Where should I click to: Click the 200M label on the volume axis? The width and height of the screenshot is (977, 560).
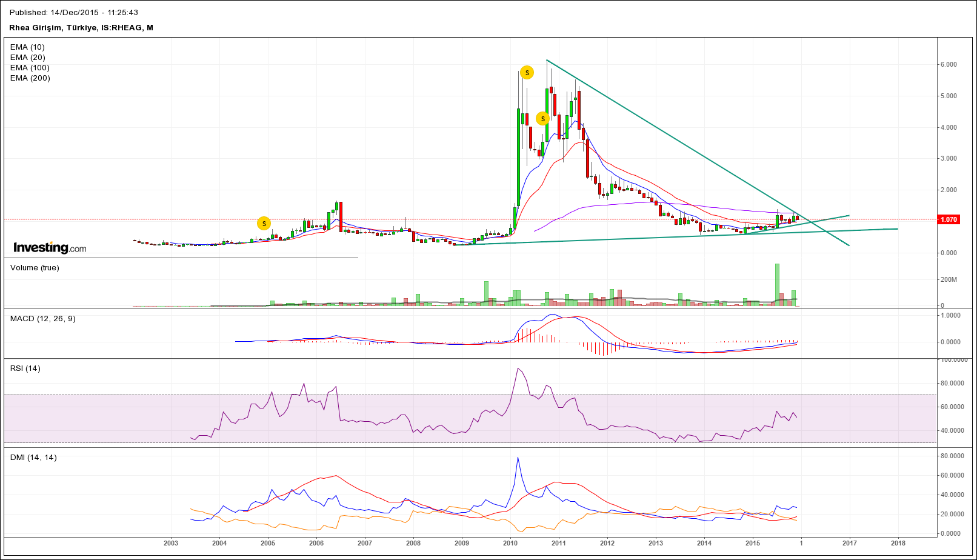(x=949, y=280)
